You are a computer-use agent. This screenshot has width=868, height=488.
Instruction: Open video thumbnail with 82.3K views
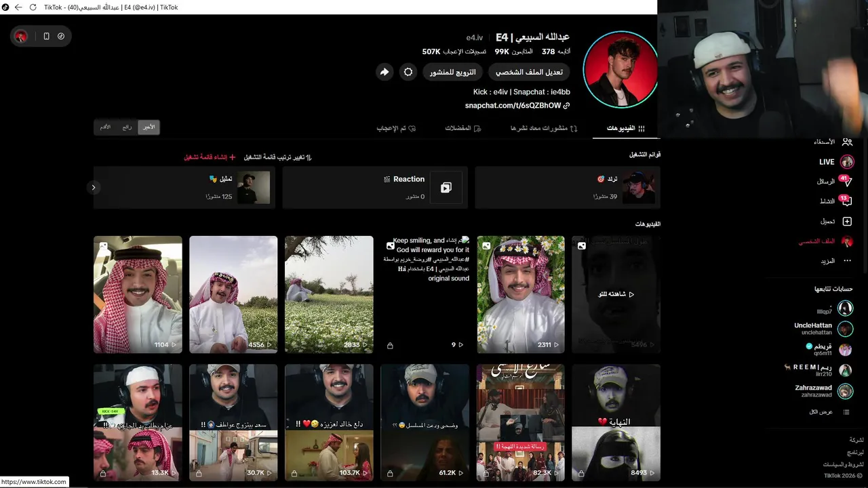point(521,423)
